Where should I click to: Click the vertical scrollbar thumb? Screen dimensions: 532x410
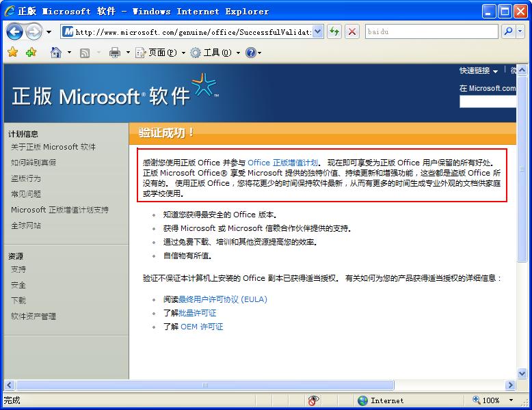(522, 169)
